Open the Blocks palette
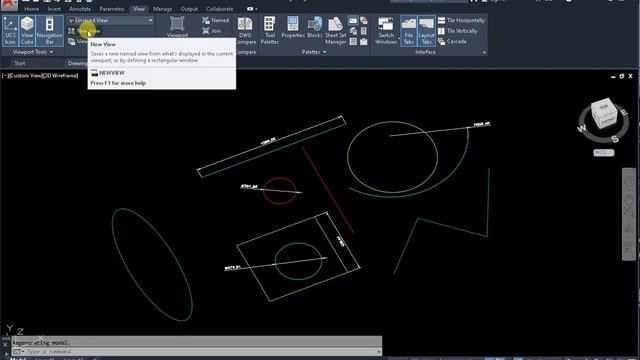The image size is (640, 360). click(x=315, y=28)
